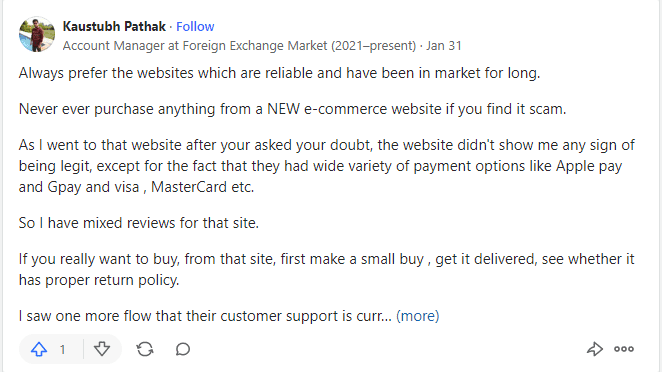The height and width of the screenshot is (372, 662).
Task: Expand the answer via the (more) link
Action: point(418,316)
